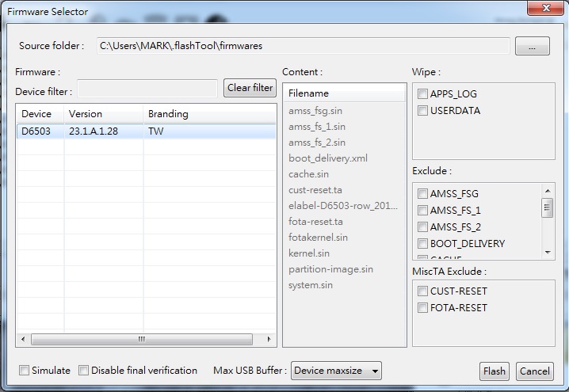Click version cell 23.1.A.1.28

[x=94, y=131]
